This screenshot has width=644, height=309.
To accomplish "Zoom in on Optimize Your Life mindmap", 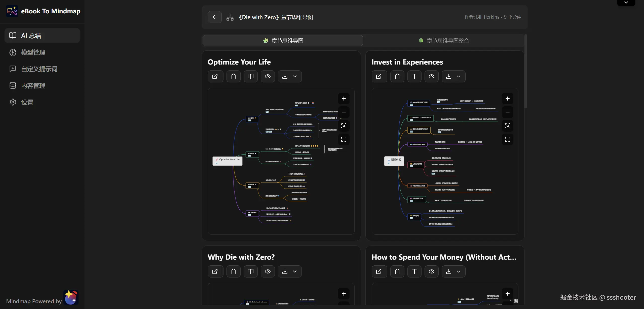I will 344,99.
